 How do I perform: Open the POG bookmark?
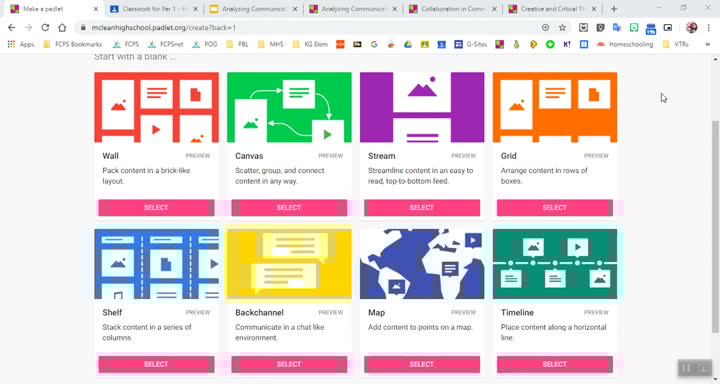205,44
